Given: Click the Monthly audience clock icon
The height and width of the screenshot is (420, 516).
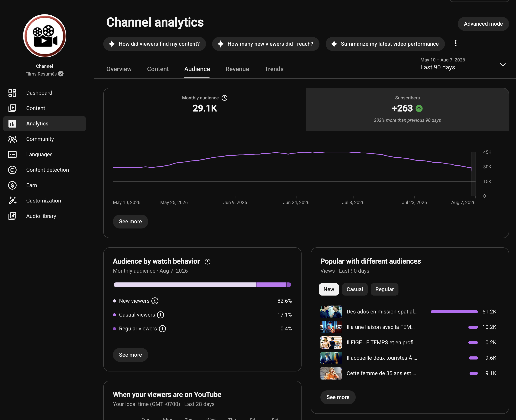Looking at the screenshot, I should tap(224, 98).
